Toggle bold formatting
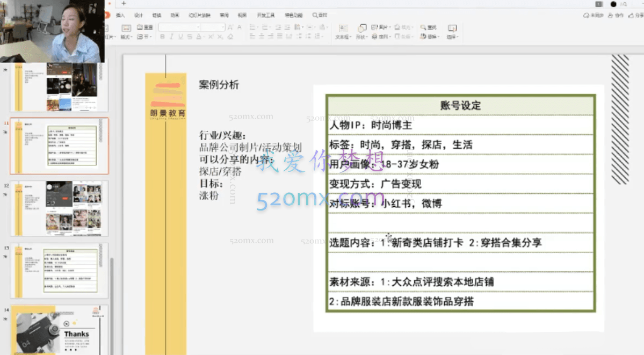Screen dimensions: 644x355 click(x=162, y=37)
